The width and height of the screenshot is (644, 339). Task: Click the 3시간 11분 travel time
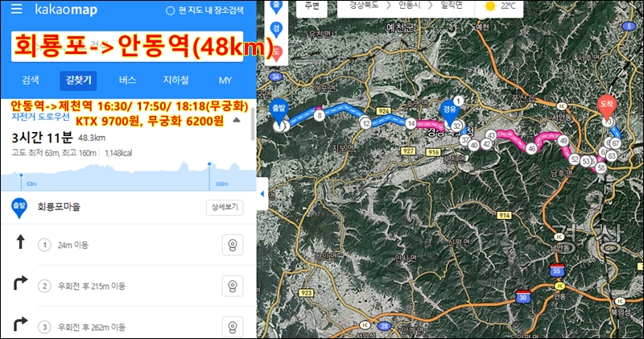(x=42, y=138)
